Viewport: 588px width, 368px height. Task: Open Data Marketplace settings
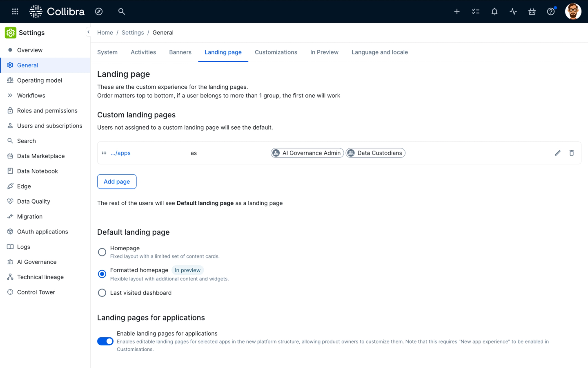coord(45,156)
